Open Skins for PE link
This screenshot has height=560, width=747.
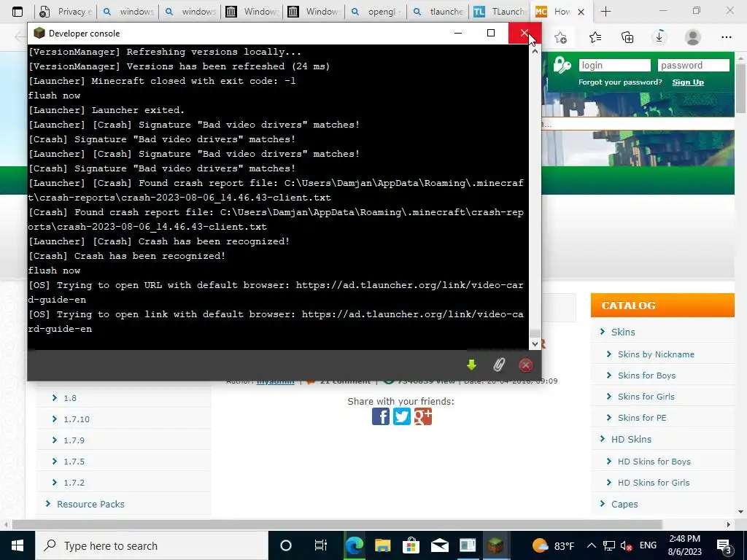[x=642, y=418]
